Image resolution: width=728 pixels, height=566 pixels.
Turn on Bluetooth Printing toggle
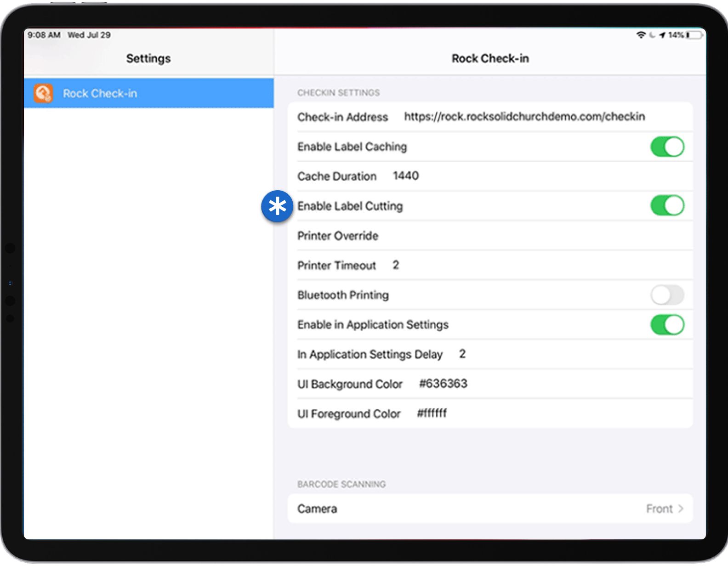pos(667,295)
